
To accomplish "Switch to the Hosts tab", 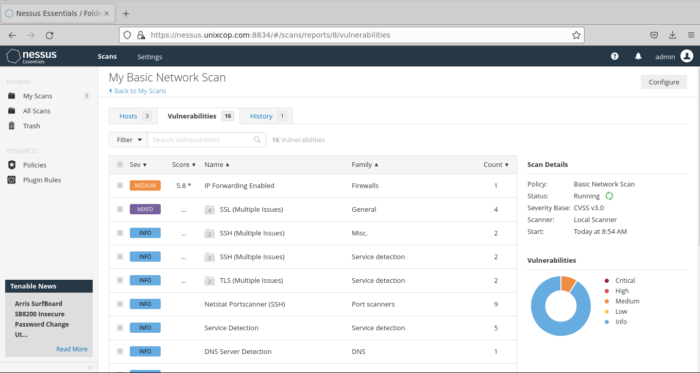I will coord(134,116).
